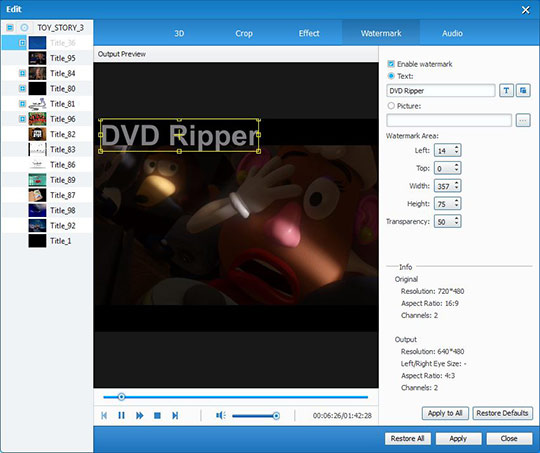Expand the Title_80 node

22,88
